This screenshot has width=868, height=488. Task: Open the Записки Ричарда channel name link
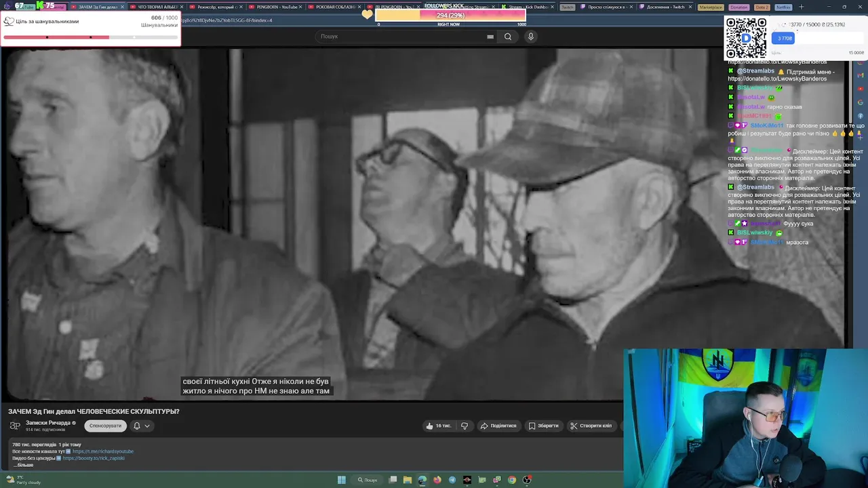coord(48,423)
